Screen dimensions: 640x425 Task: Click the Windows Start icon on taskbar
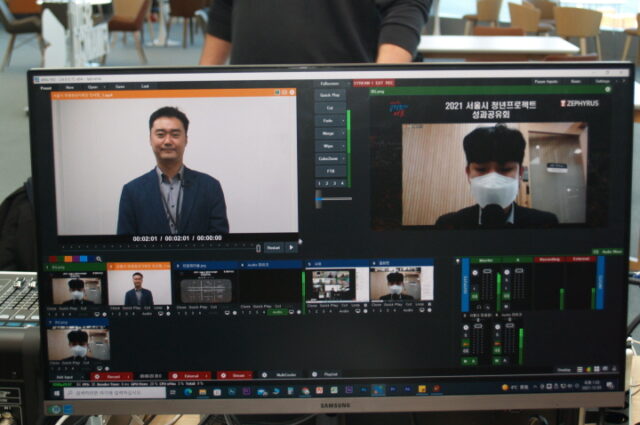(x=56, y=394)
